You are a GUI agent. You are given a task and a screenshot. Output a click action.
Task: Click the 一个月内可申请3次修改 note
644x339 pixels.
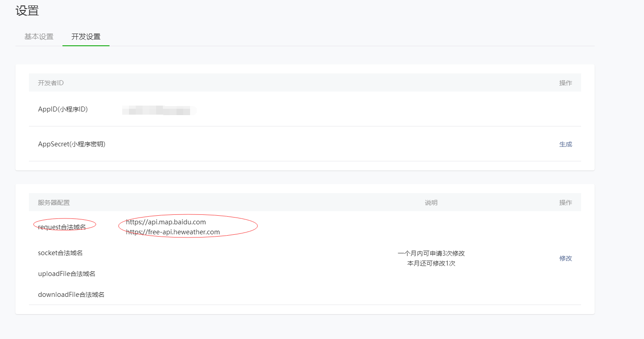click(431, 253)
